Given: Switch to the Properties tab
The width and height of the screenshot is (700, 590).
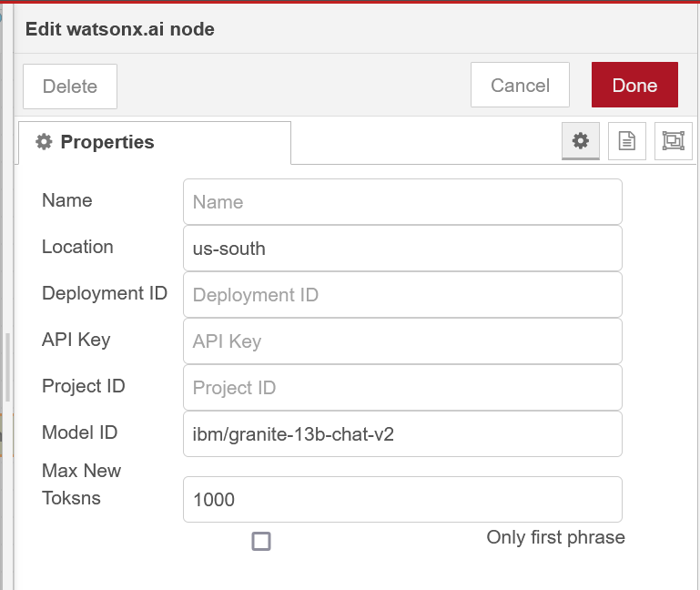Looking at the screenshot, I should pos(154,142).
